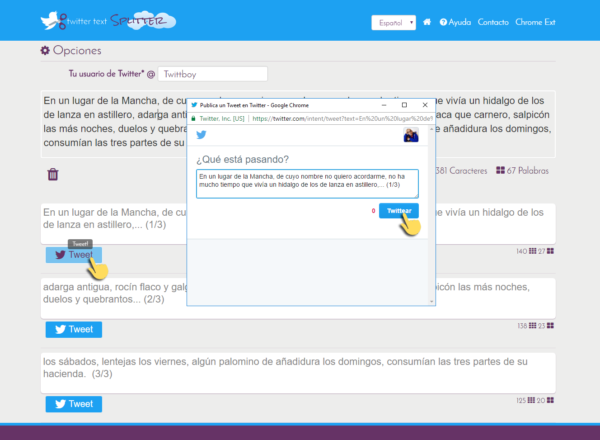
Task: Click the bird icon on 2/3 Tweet button
Action: 60,329
